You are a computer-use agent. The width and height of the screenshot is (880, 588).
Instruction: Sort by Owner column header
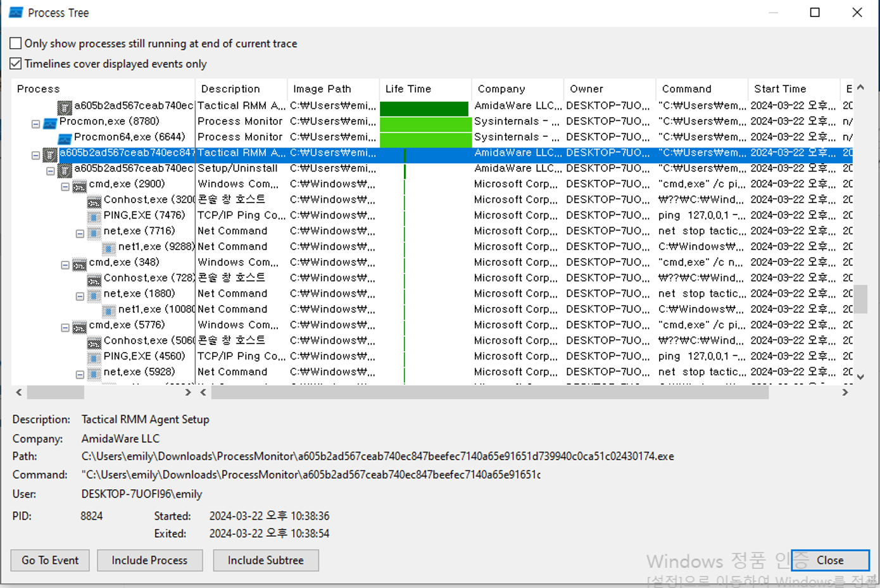click(x=610, y=89)
